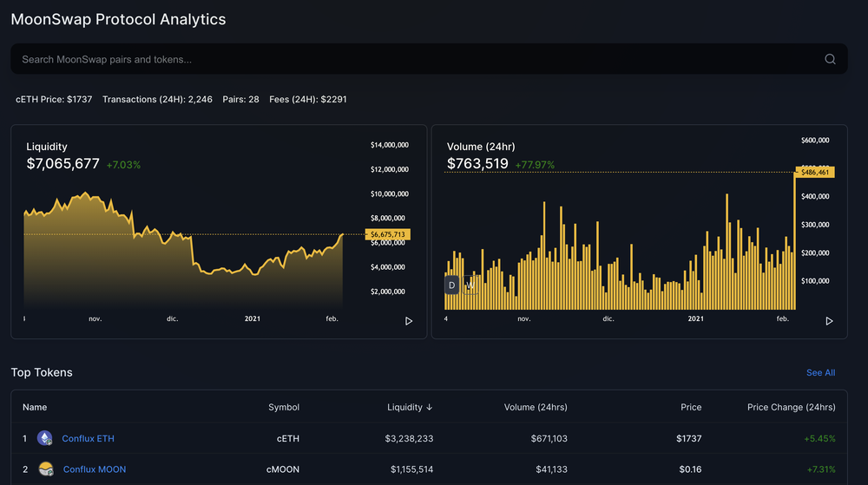868x485 pixels.
Task: Click the $1,155,514 liquidity cell for cMOON
Action: [x=411, y=469]
